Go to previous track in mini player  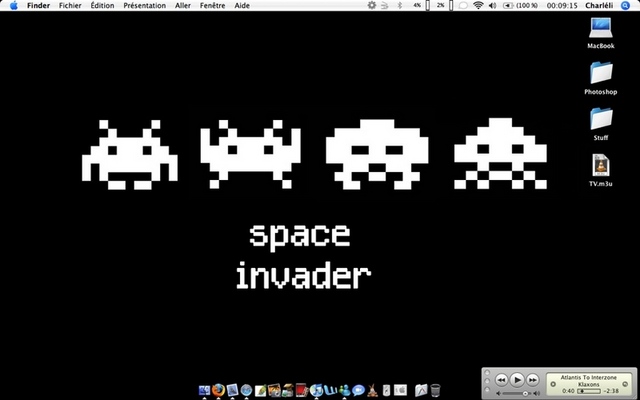pyautogui.click(x=501, y=380)
